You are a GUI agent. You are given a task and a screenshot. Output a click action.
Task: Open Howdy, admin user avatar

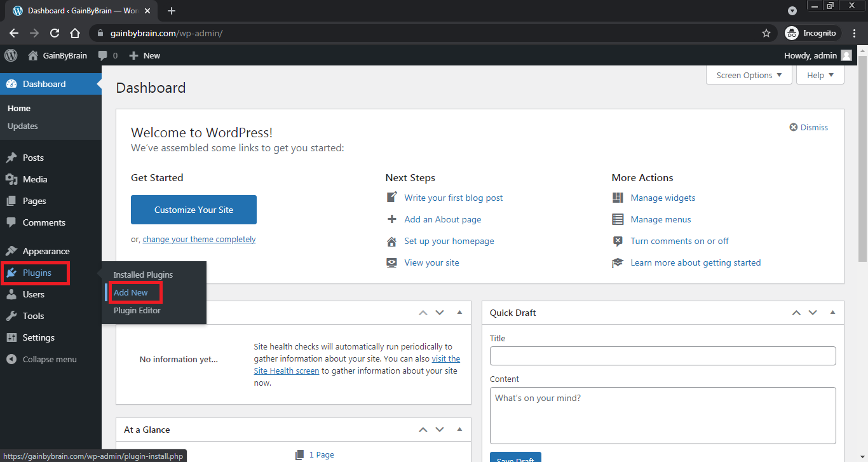(846, 55)
